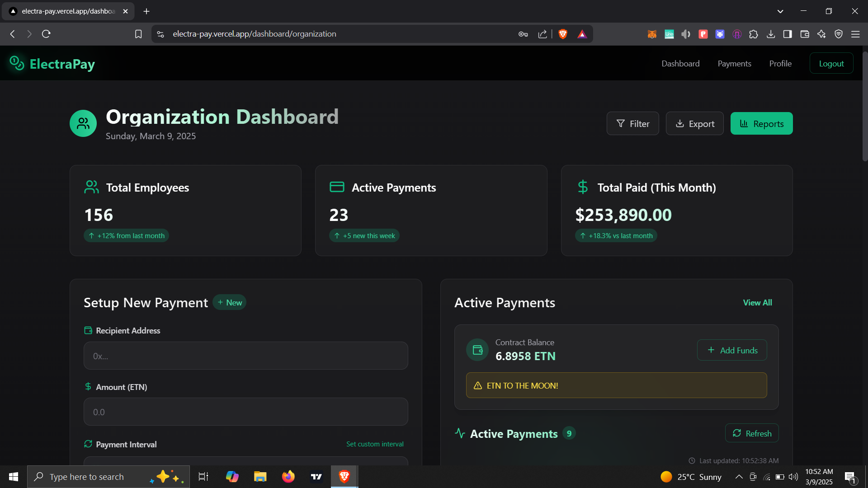The image size is (868, 488).
Task: Click the Reports button
Action: (x=761, y=123)
